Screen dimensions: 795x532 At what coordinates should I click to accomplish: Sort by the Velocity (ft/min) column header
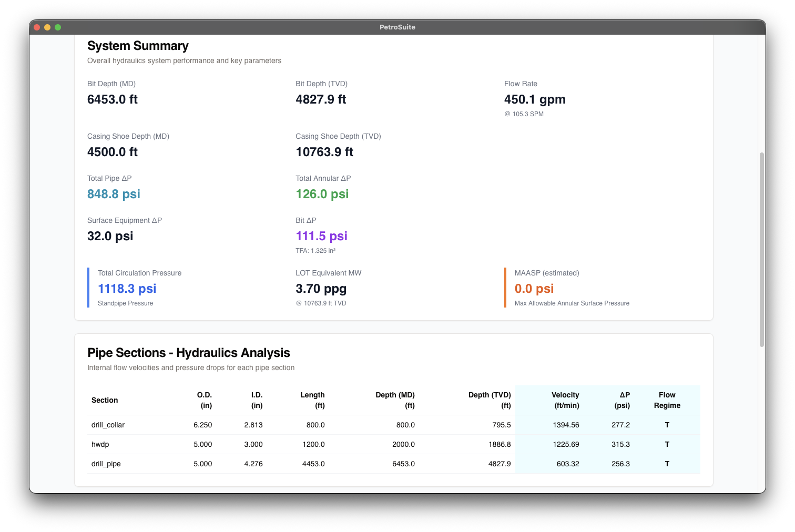[565, 400]
